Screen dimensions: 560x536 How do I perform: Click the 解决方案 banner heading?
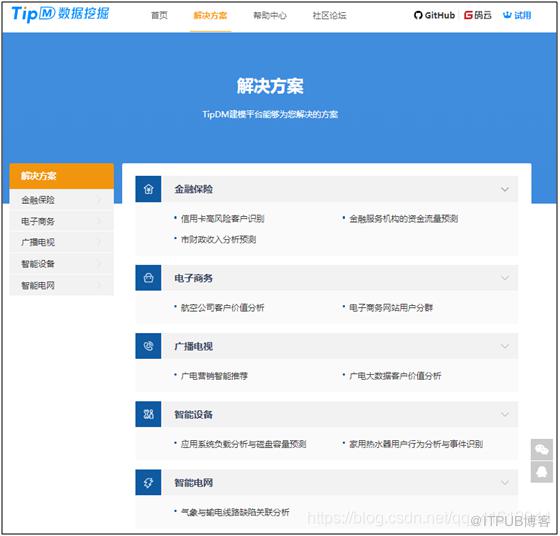pos(270,86)
